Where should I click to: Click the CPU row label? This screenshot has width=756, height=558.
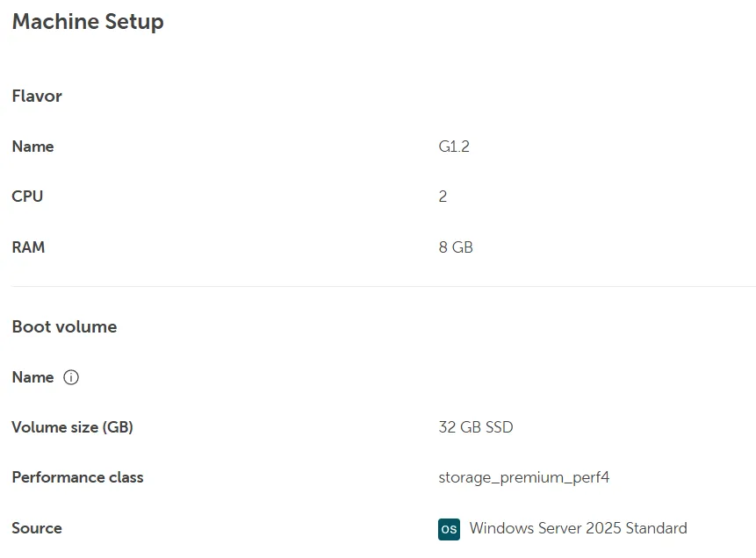click(27, 197)
